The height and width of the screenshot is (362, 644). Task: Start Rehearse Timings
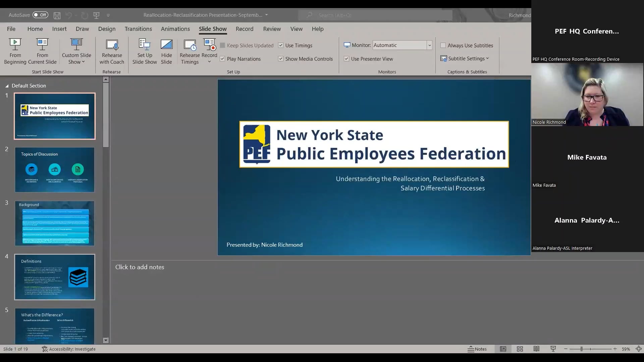[190, 51]
